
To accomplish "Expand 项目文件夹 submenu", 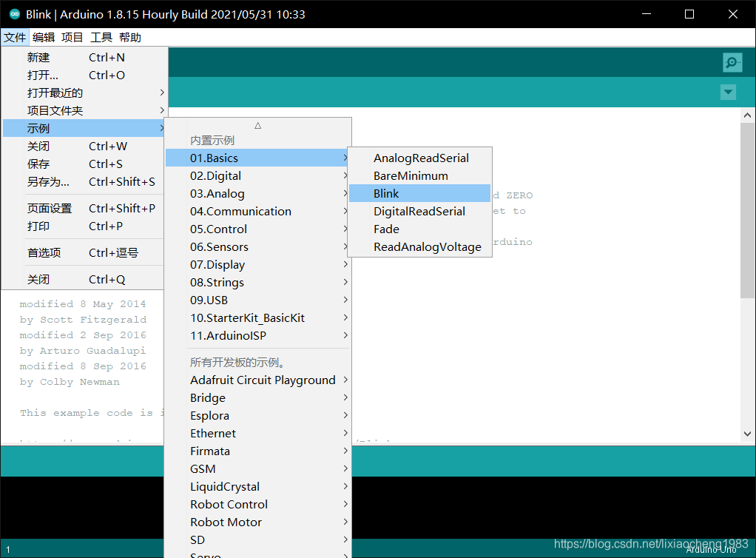I will coord(84,110).
